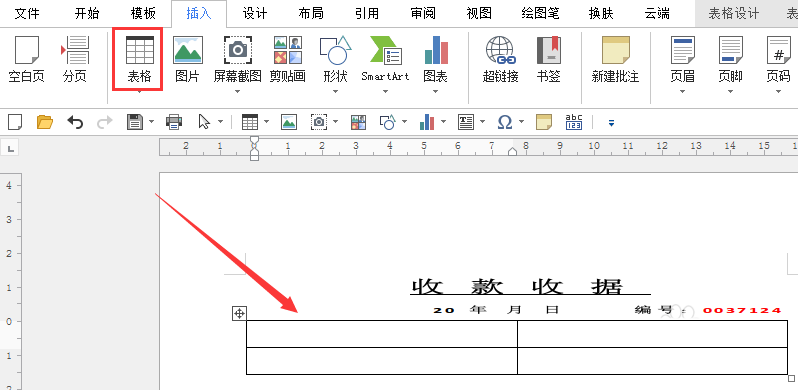The height and width of the screenshot is (390, 798).
Task: Open quick table dropdown arrow in toolbar
Action: (x=266, y=122)
